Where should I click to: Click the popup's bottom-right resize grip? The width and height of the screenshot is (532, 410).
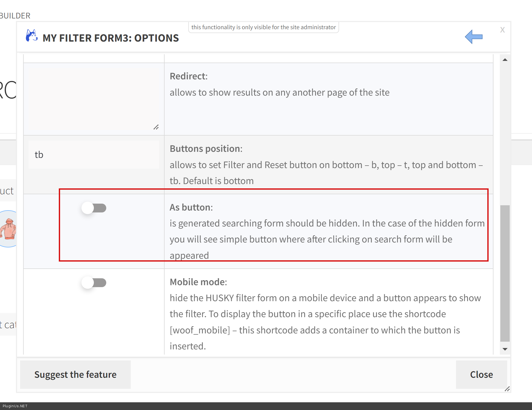coord(507,389)
